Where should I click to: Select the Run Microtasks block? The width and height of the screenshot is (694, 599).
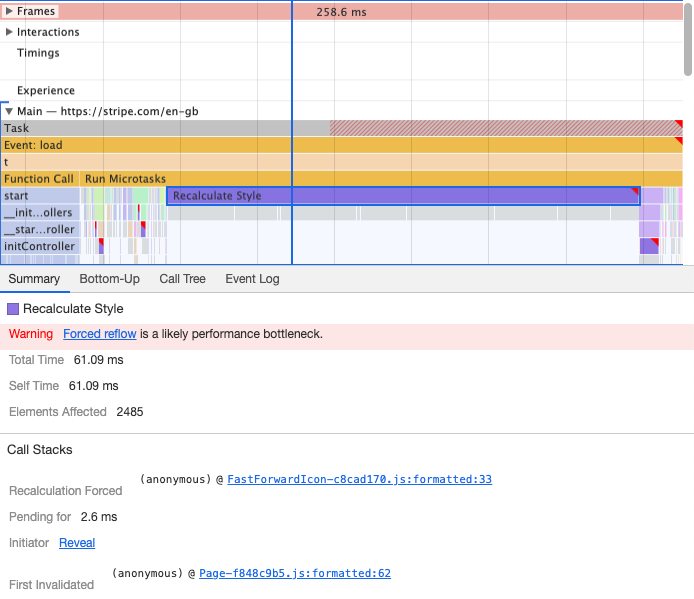coord(382,179)
